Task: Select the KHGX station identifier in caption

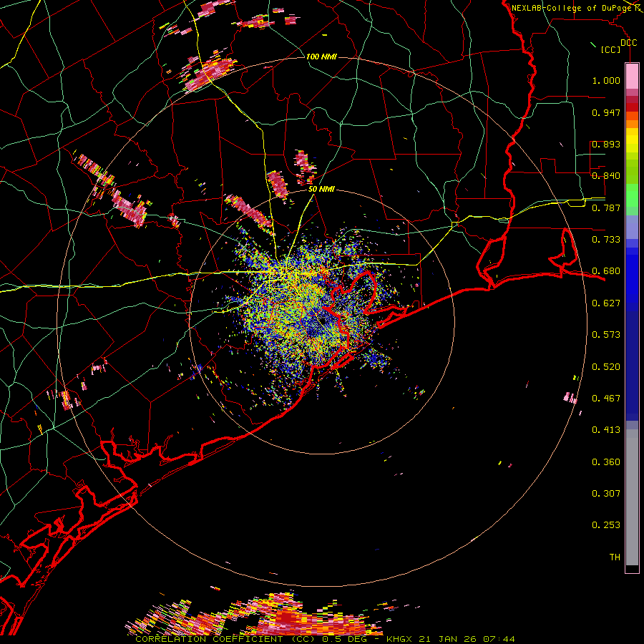Action: point(399,639)
